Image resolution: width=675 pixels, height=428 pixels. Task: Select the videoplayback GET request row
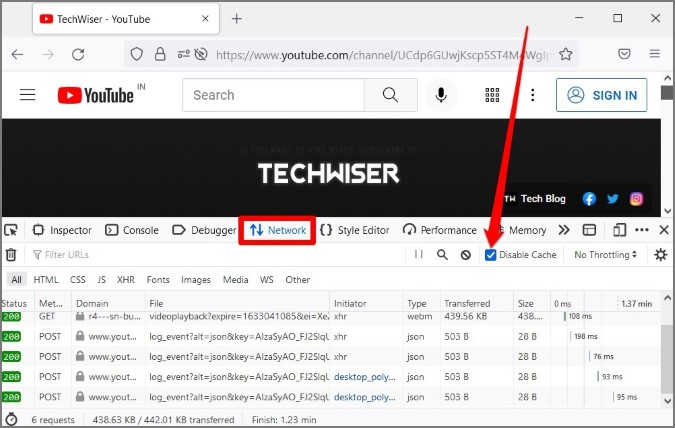331,317
